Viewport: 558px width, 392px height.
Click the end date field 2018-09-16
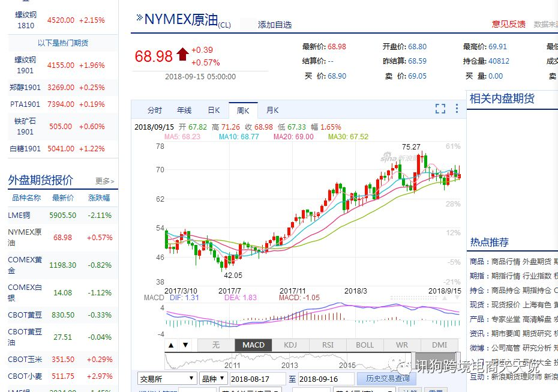click(x=326, y=379)
